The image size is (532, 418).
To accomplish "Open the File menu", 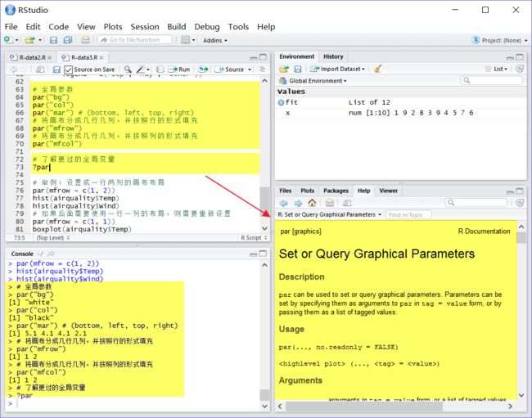I will 11,26.
